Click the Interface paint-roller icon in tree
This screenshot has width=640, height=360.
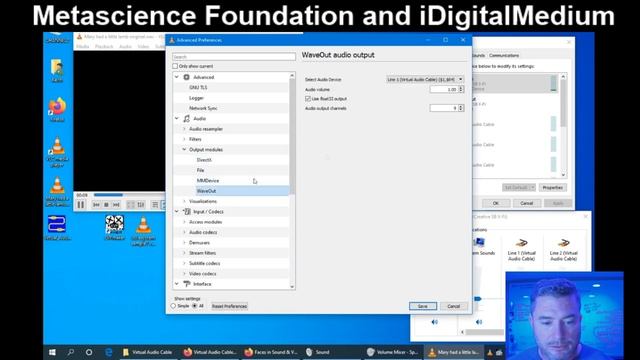click(x=187, y=284)
